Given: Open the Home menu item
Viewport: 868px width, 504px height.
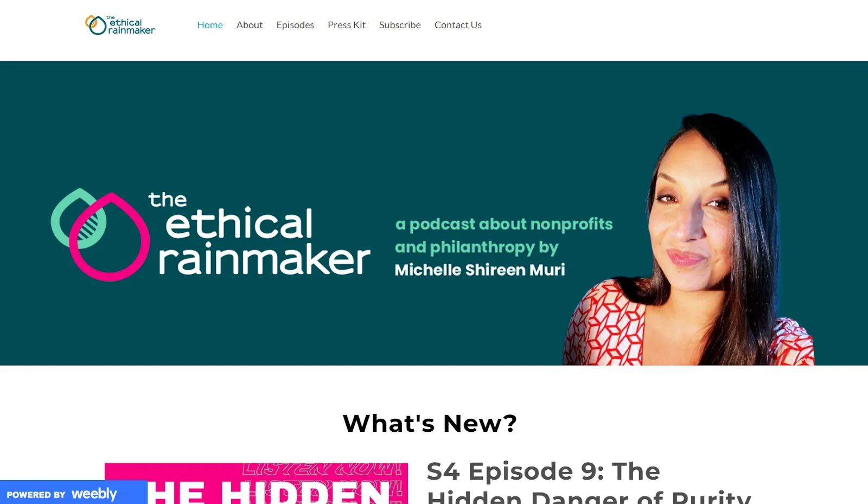Looking at the screenshot, I should tap(210, 25).
